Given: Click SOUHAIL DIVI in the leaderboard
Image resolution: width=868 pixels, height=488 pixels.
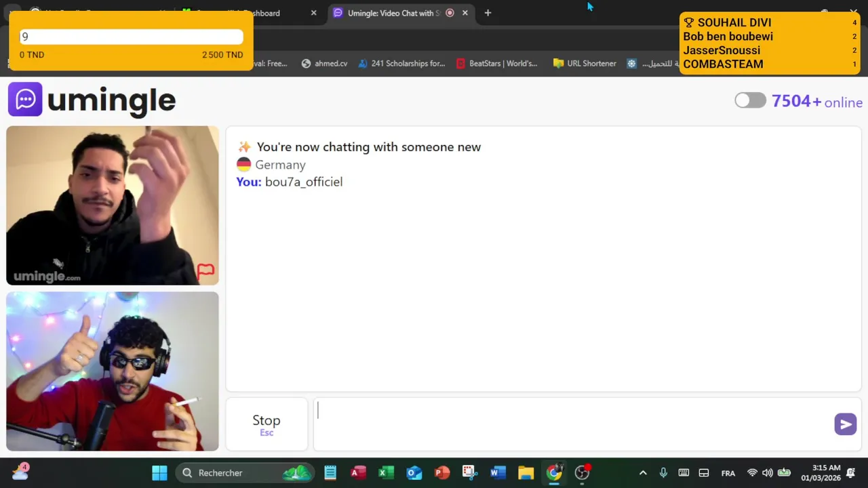Looking at the screenshot, I should (x=734, y=22).
